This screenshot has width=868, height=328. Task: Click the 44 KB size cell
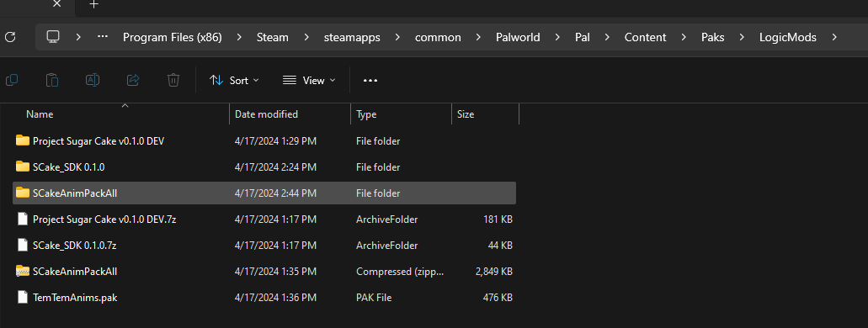click(500, 245)
